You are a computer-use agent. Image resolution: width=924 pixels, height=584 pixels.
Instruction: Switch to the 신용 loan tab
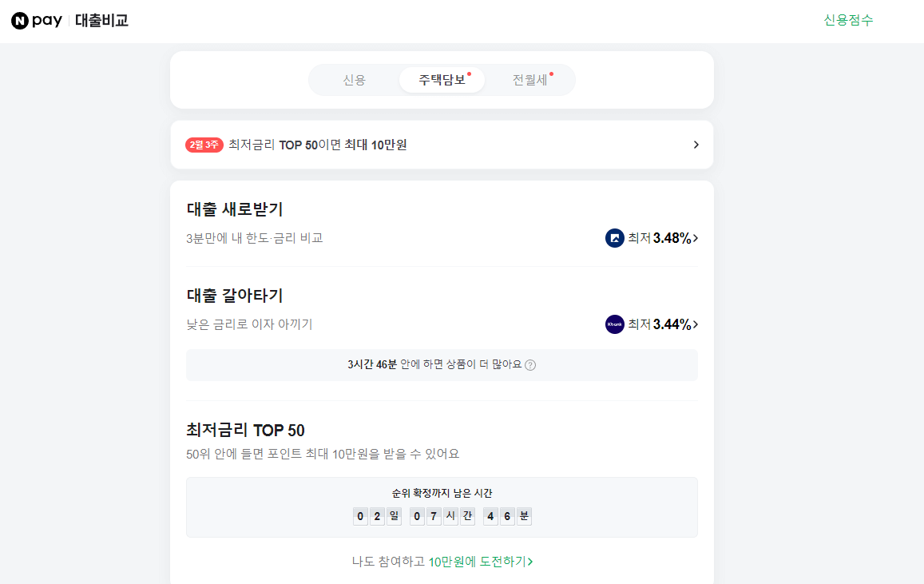pyautogui.click(x=355, y=80)
